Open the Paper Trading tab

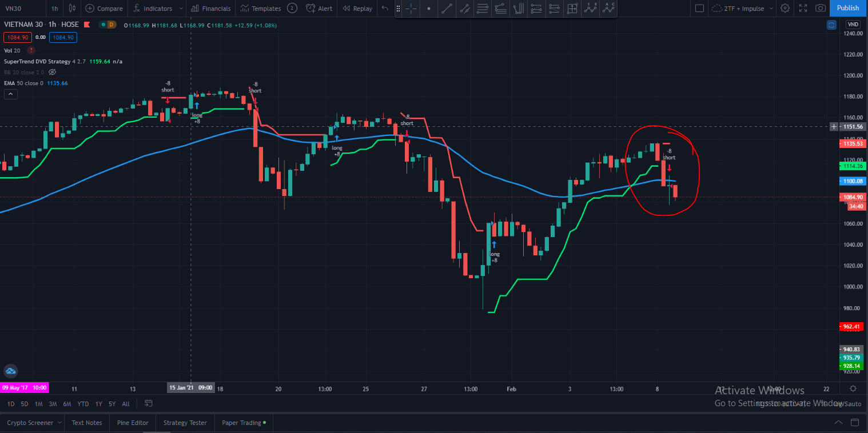[244, 423]
